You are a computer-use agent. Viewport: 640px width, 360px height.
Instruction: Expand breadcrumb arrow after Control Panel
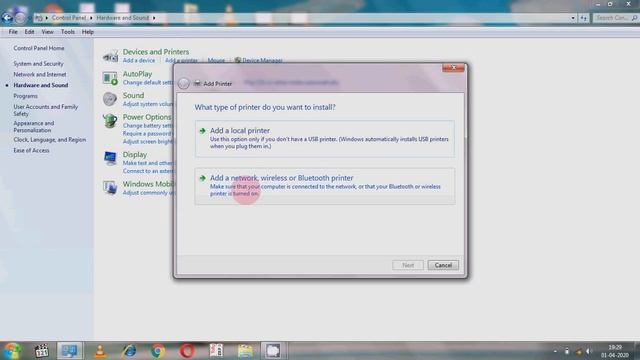(x=91, y=18)
